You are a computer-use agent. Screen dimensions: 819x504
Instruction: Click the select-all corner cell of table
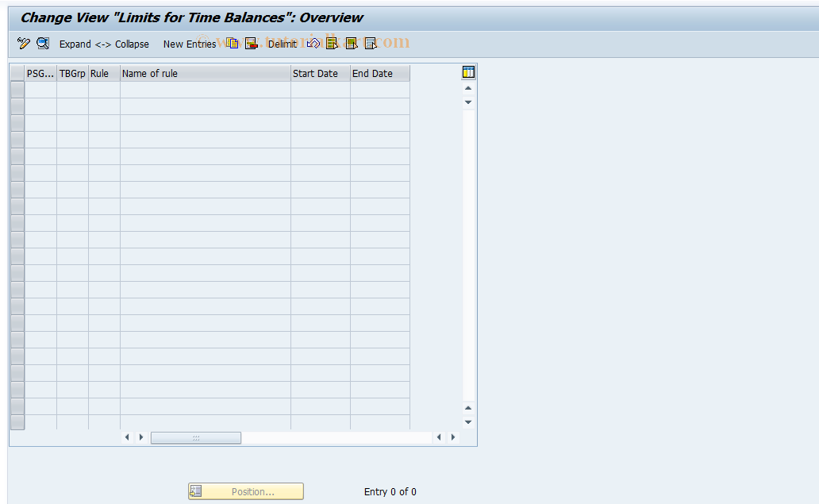17,74
